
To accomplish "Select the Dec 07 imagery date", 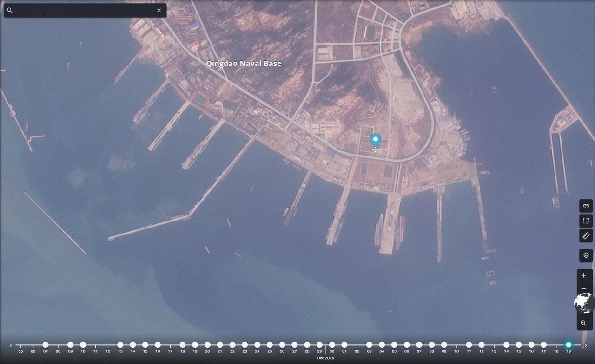I will click(x=45, y=344).
